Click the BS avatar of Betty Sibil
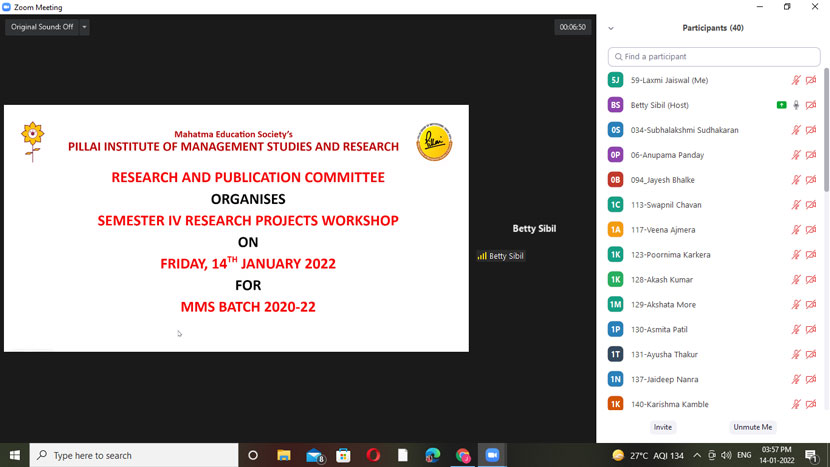 [x=615, y=105]
